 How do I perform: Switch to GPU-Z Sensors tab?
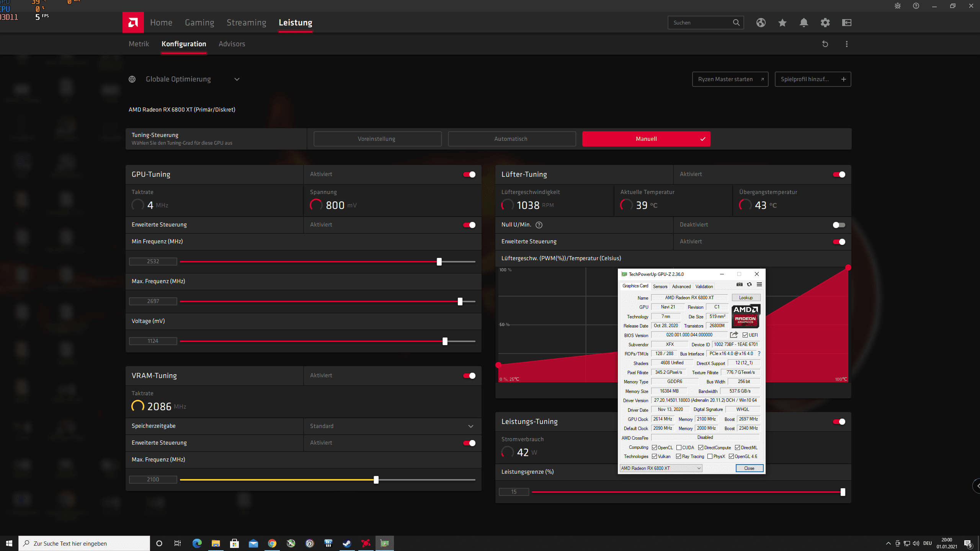[x=660, y=287]
